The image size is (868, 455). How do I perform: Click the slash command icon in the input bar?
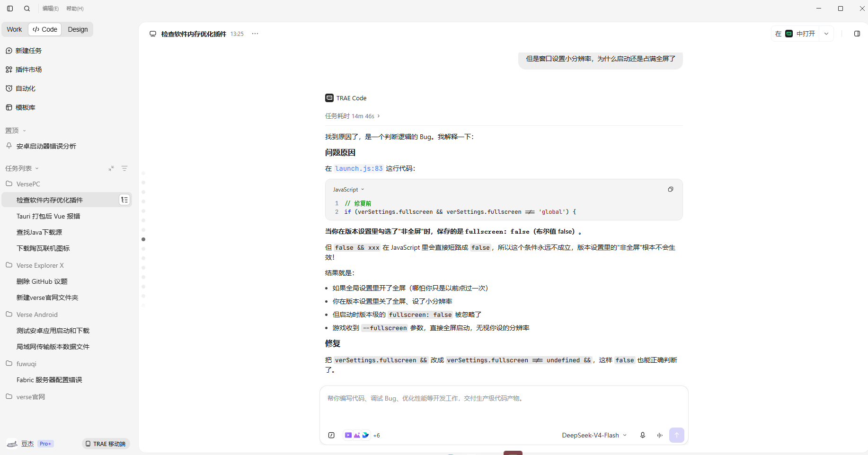[331, 435]
